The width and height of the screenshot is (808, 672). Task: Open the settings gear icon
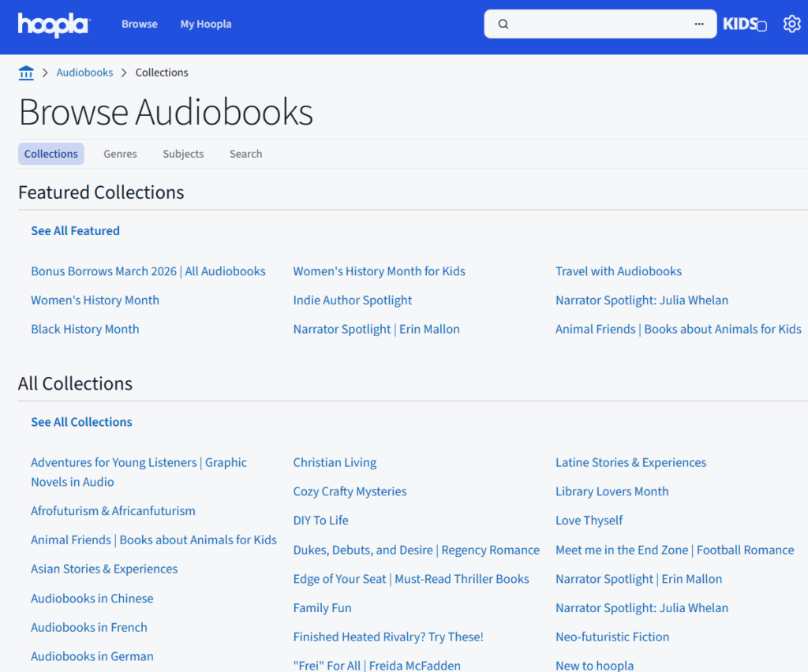click(x=791, y=24)
